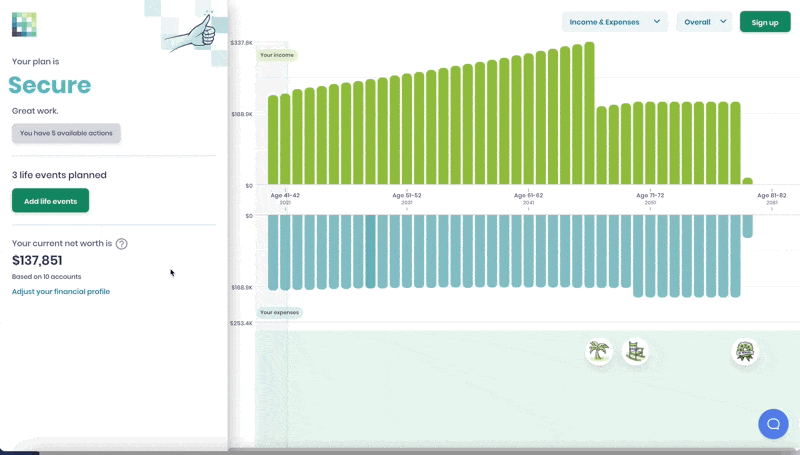Click the 'Age 51-52' axis label
The height and width of the screenshot is (455, 800).
click(x=407, y=195)
